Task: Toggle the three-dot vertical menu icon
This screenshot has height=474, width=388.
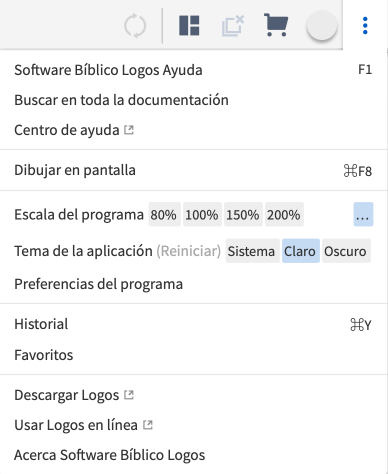Action: 365,26
